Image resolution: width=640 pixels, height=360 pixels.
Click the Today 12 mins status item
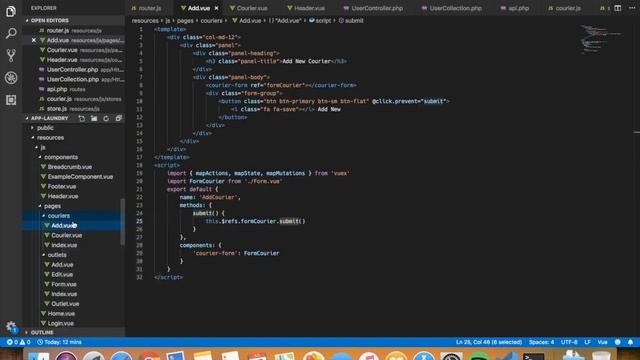(60, 342)
